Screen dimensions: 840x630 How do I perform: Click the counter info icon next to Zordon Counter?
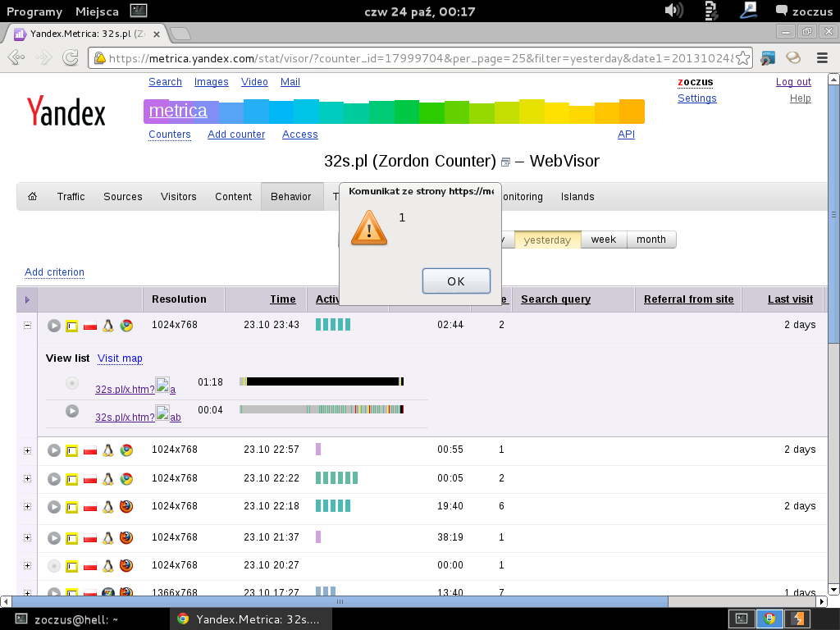(x=505, y=162)
